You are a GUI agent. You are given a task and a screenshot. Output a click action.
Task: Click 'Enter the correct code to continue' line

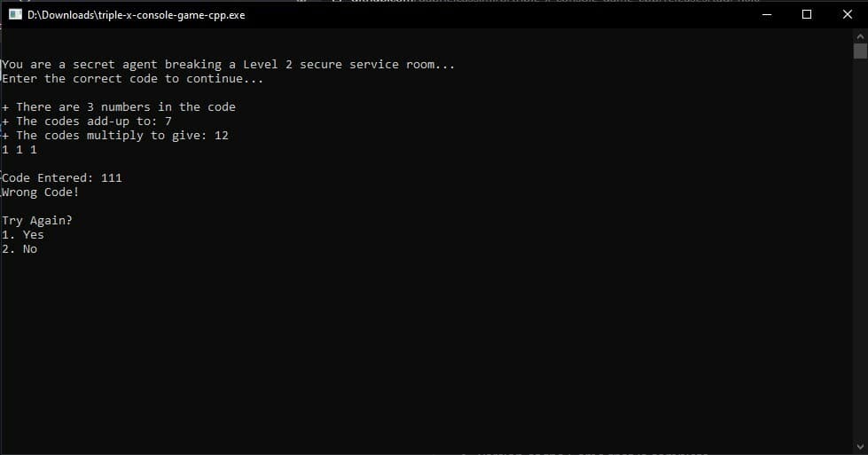point(132,79)
